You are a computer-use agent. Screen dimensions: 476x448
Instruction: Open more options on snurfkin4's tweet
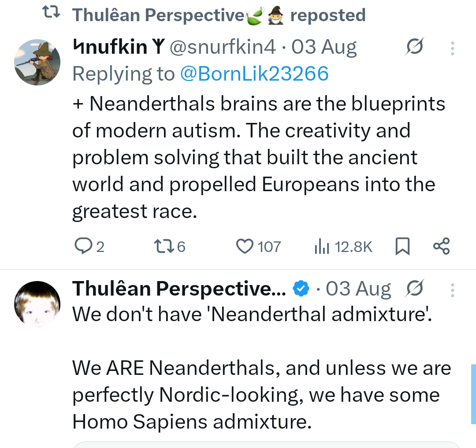452,48
